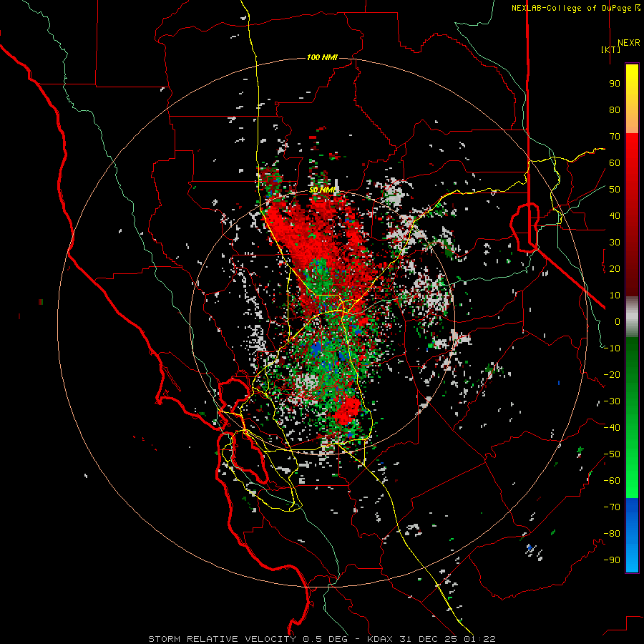Click the positive 60 knot scale label
This screenshot has height=644, width=644.
pos(615,163)
